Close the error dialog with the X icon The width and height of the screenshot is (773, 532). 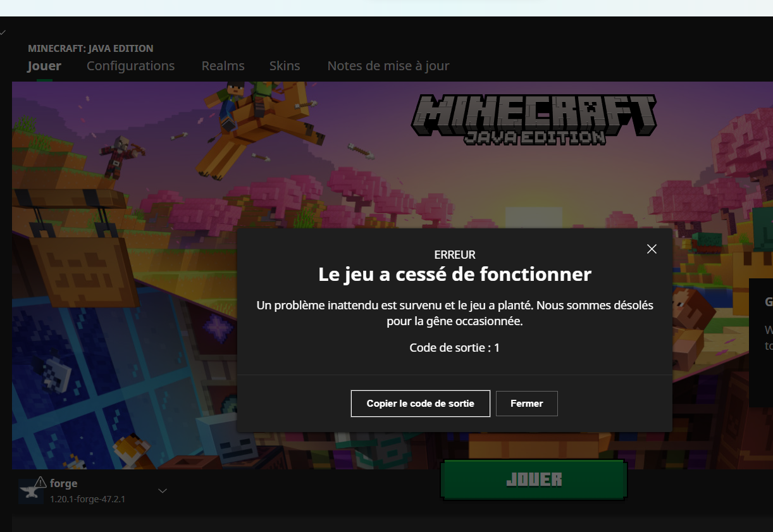(652, 249)
